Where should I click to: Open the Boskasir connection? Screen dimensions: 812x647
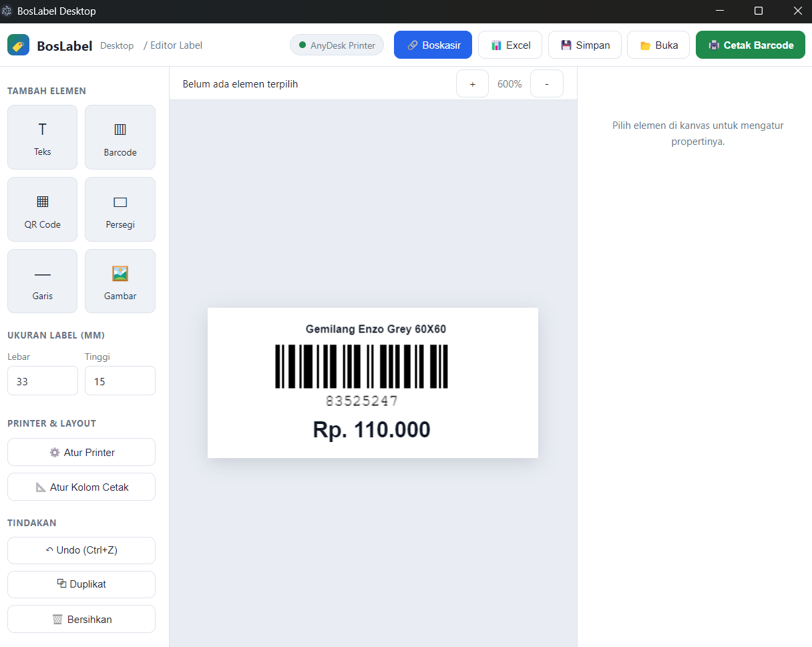pyautogui.click(x=433, y=45)
